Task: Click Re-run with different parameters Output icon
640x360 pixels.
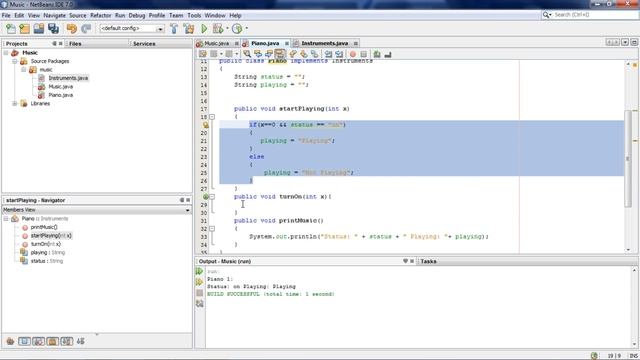Action: [199, 282]
